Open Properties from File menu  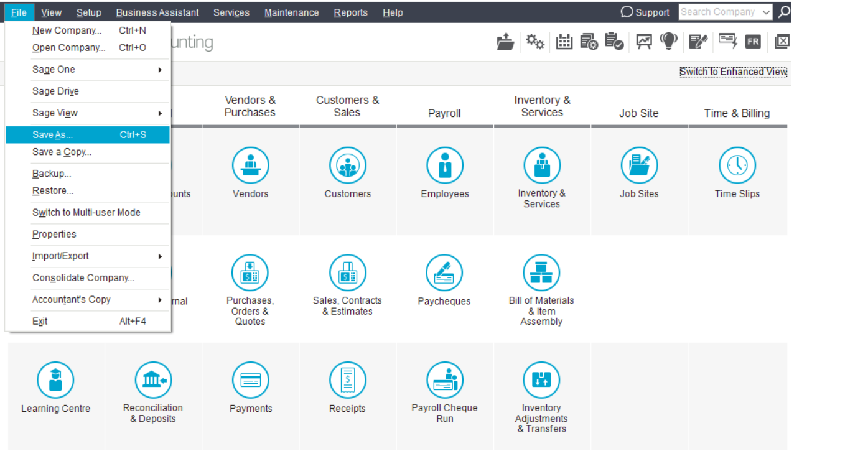point(88,235)
